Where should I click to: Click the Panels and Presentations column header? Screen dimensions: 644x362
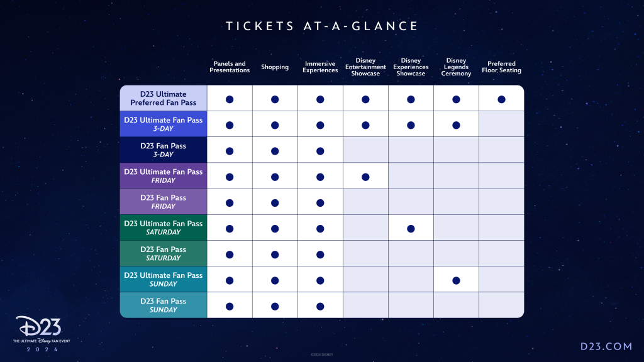pyautogui.click(x=230, y=67)
